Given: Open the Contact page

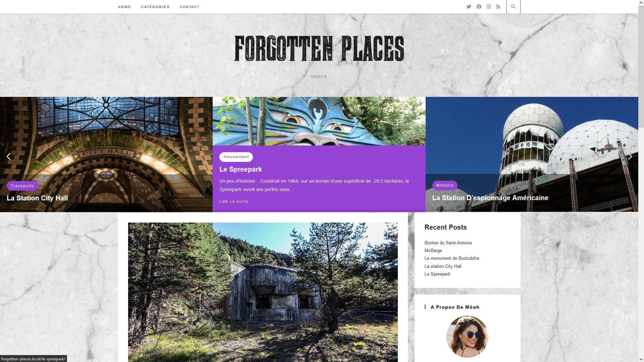Looking at the screenshot, I should (190, 7).
